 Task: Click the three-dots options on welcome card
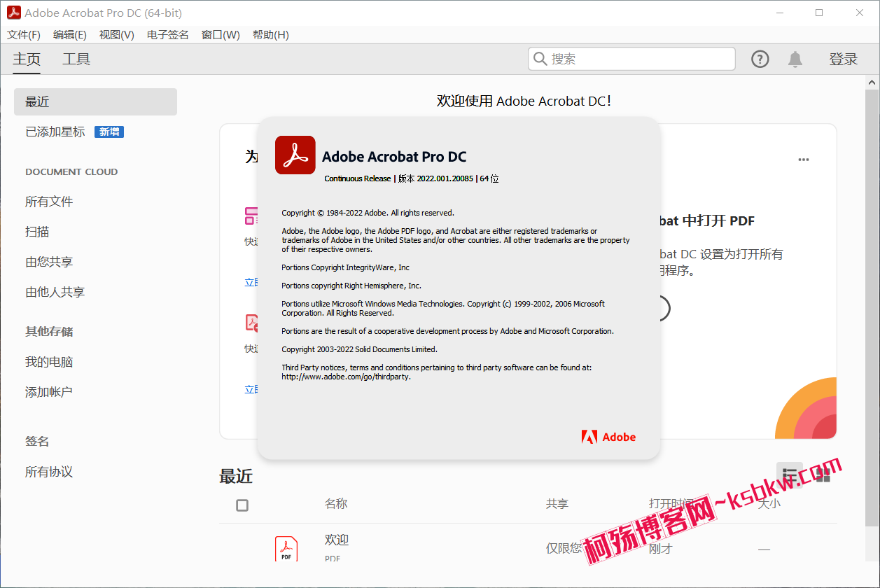804,160
